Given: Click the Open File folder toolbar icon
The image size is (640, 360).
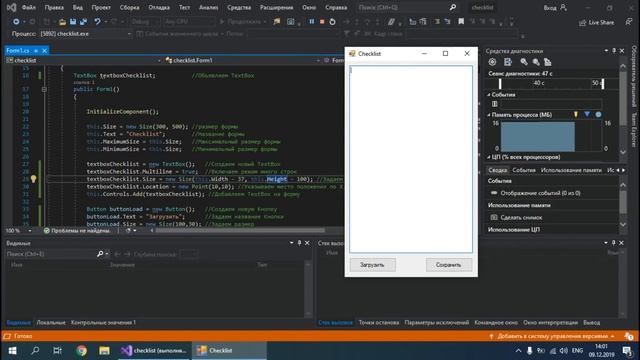Looking at the screenshot, I should tap(62, 22).
